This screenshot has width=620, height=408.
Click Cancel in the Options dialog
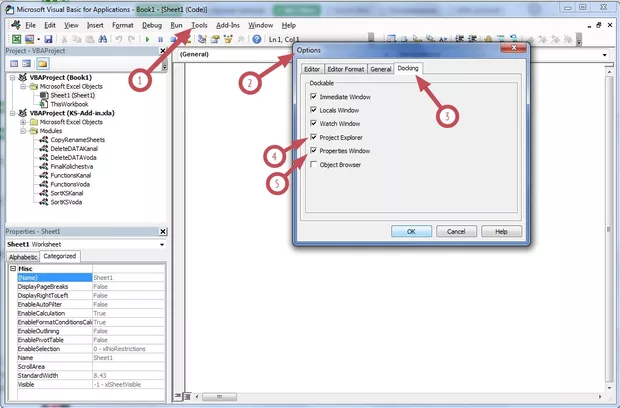point(456,231)
